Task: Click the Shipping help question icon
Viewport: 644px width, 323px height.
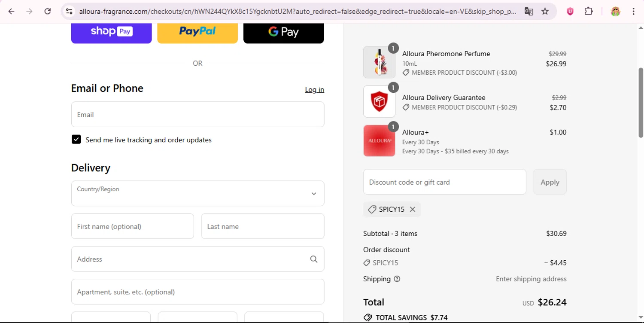Action: point(397,279)
